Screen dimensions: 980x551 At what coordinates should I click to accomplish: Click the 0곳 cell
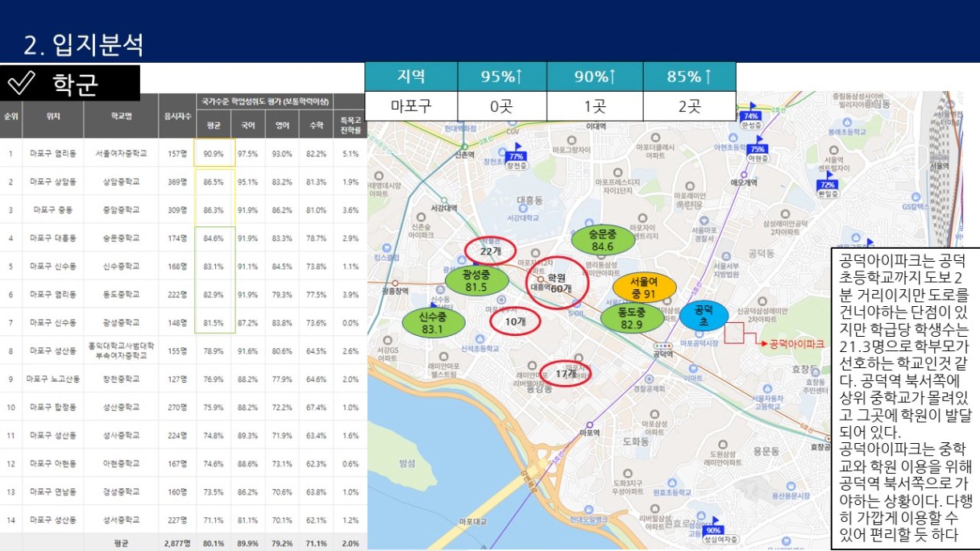[x=503, y=106]
